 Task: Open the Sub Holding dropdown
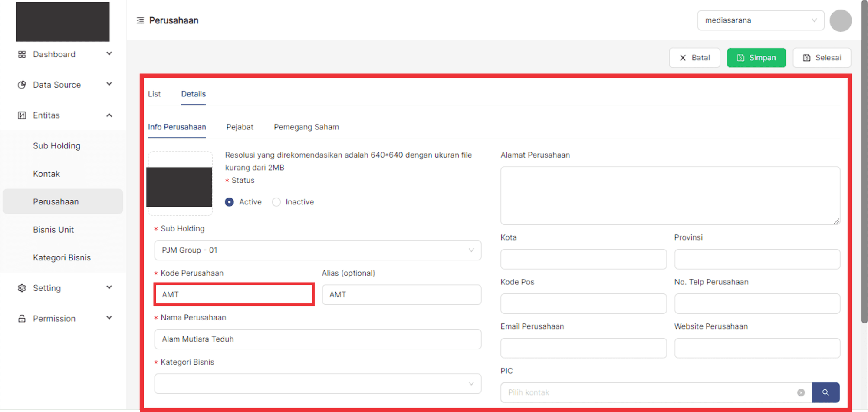coord(317,250)
